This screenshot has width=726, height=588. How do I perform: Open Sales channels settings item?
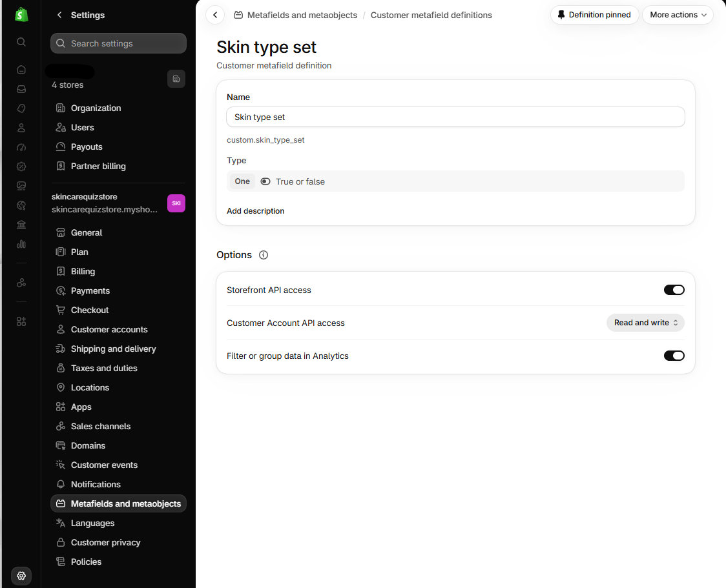pyautogui.click(x=118, y=427)
